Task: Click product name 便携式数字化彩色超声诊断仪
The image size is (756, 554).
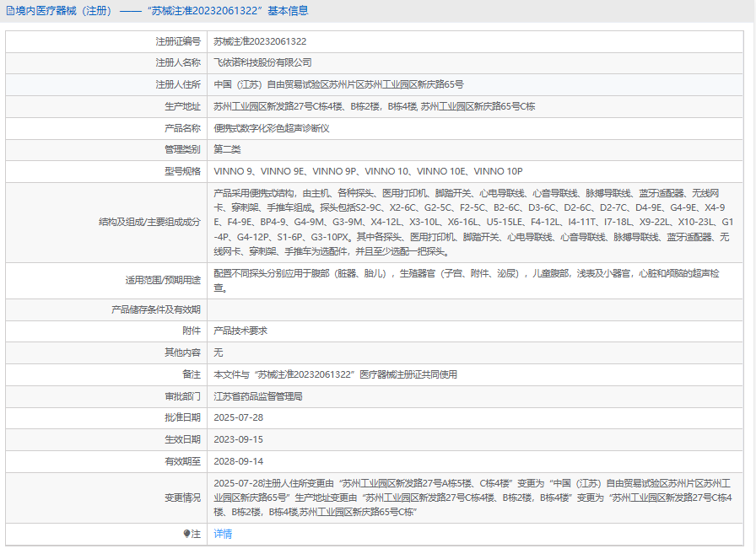Action: click(x=271, y=128)
